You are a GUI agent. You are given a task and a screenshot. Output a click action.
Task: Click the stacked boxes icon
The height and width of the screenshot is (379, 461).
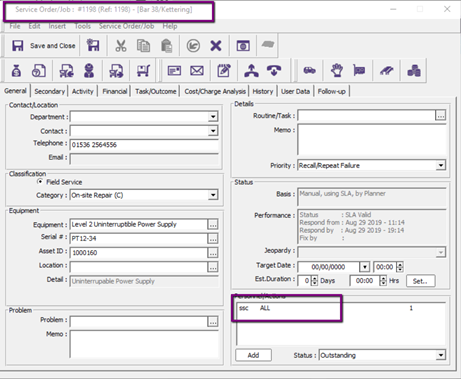click(x=414, y=71)
